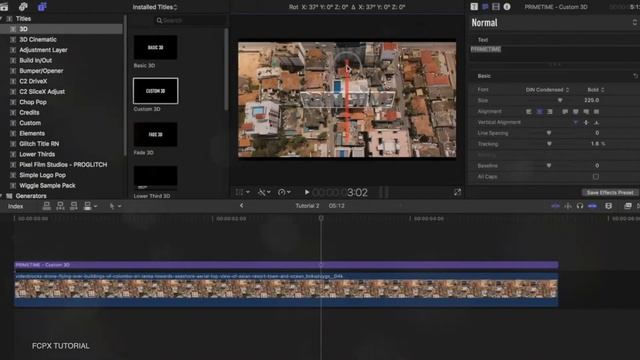Go back in timeline history arrow
Viewport: 640px width, 360px height.
tap(242, 205)
